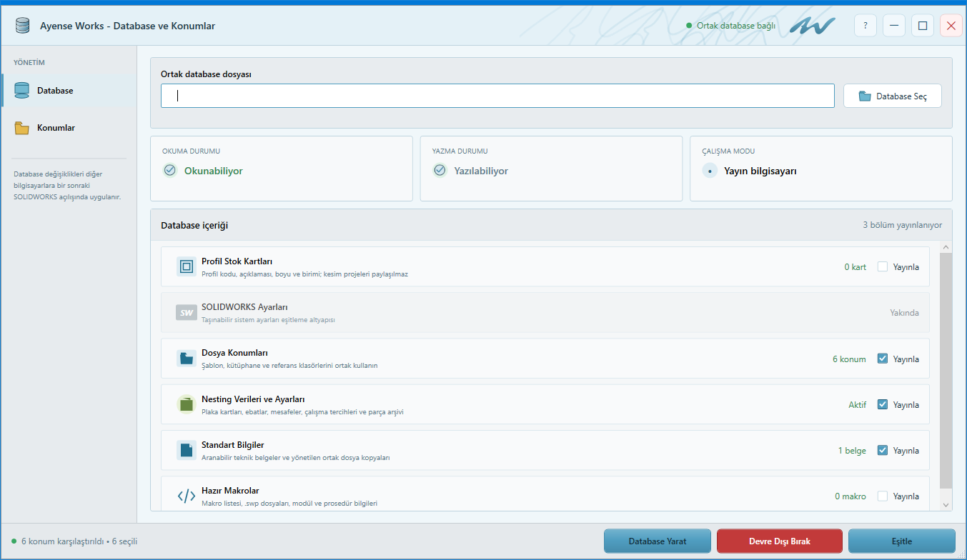Click the Hazır Makrolar code brackets icon
Viewport: 967px width, 560px height.
187,496
